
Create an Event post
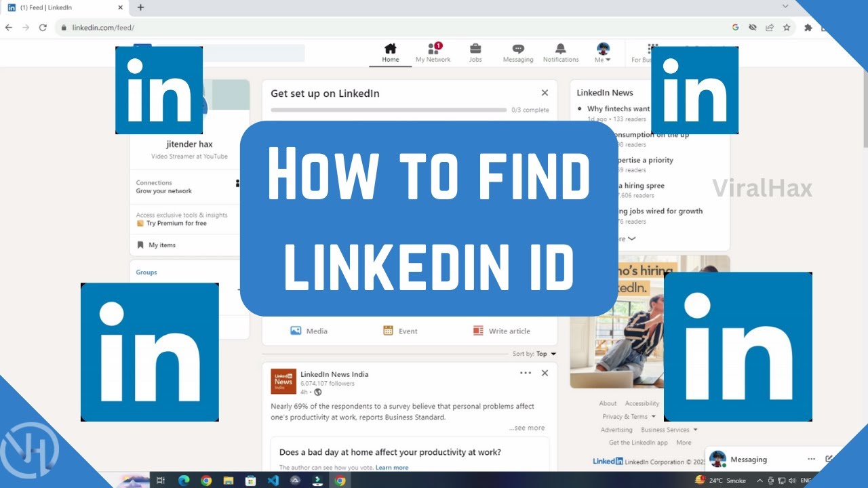(400, 331)
